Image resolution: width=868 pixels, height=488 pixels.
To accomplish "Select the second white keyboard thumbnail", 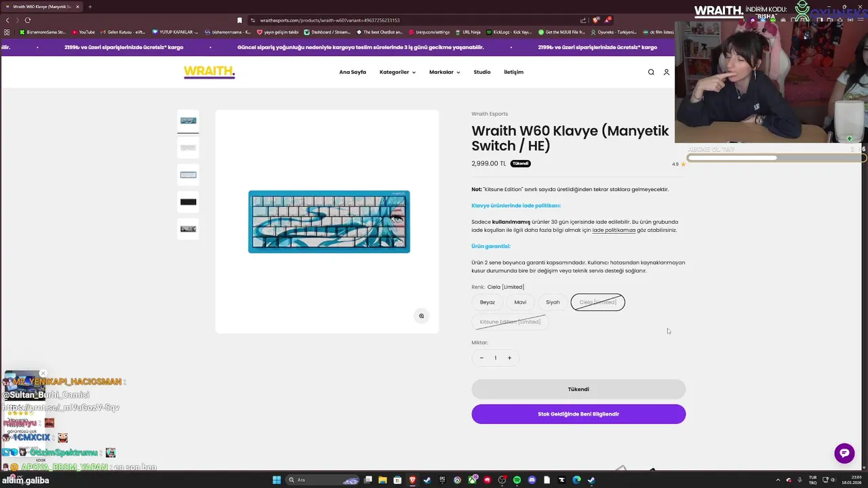I will tap(188, 148).
